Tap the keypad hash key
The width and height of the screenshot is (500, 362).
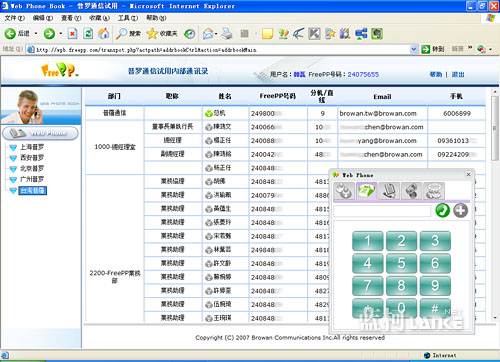pos(435,308)
